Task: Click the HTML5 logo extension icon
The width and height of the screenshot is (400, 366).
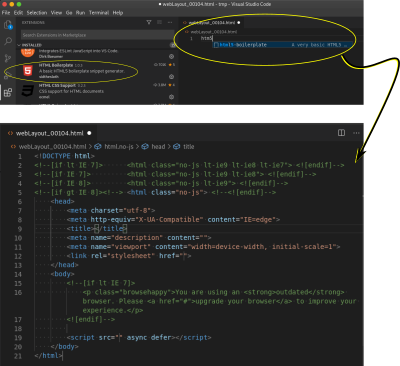Action: pos(28,71)
